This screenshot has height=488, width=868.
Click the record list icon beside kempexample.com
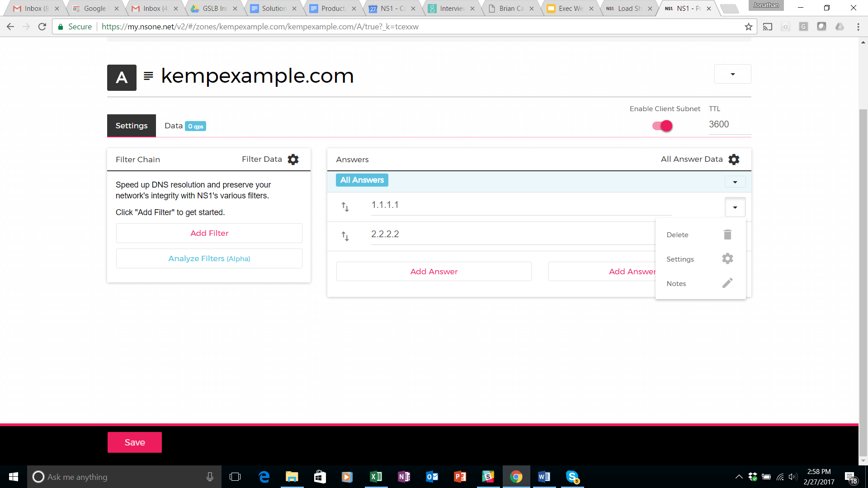tap(148, 76)
